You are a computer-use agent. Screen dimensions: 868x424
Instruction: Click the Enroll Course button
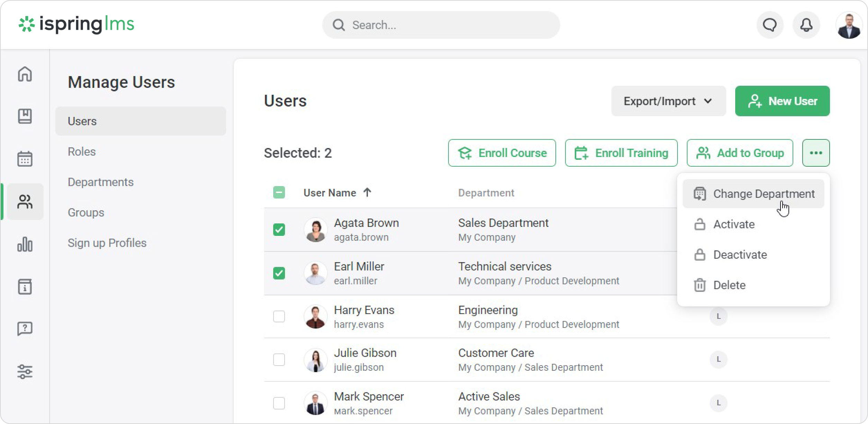[502, 153]
